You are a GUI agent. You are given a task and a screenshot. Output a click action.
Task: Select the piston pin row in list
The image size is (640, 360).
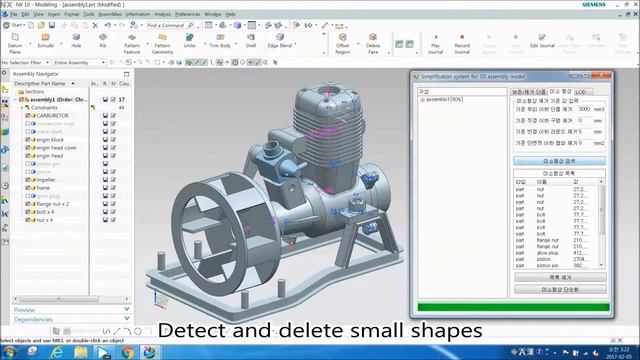pyautogui.click(x=556, y=266)
